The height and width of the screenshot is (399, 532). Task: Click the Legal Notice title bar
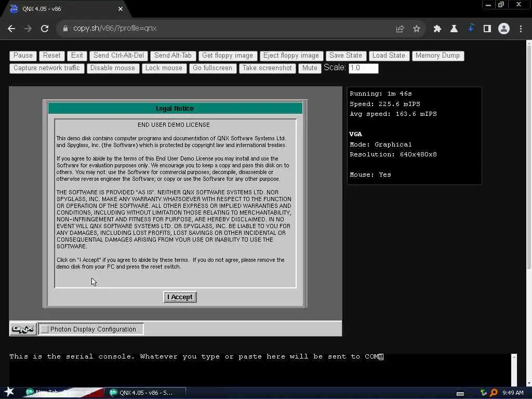(175, 109)
